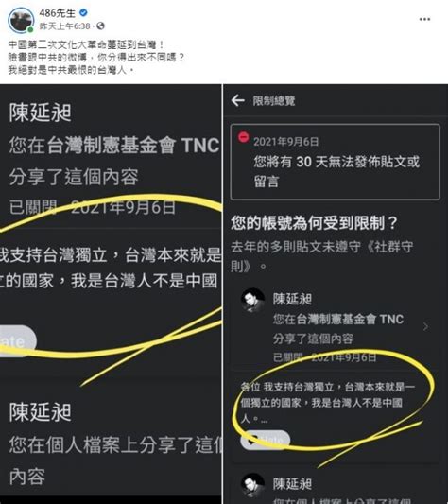Expand the chevron beside 台灣制憲基金會 TNC post
448x504 pixels.
click(x=425, y=327)
